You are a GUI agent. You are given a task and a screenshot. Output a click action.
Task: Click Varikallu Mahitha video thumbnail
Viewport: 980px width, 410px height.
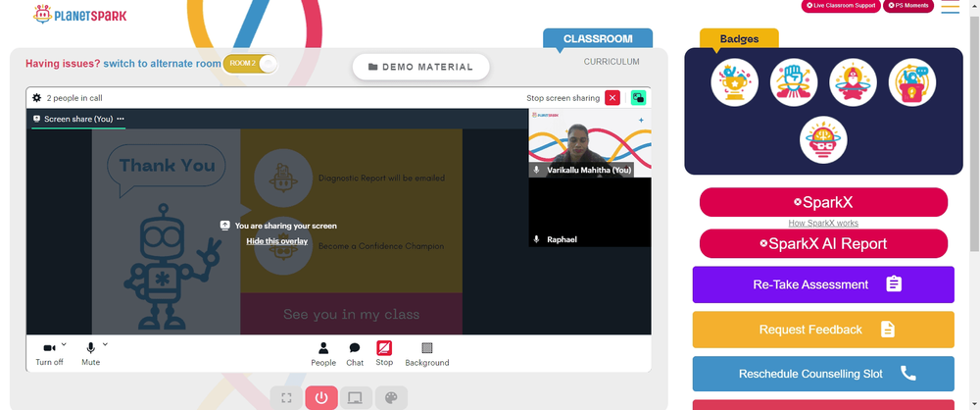[x=590, y=143]
